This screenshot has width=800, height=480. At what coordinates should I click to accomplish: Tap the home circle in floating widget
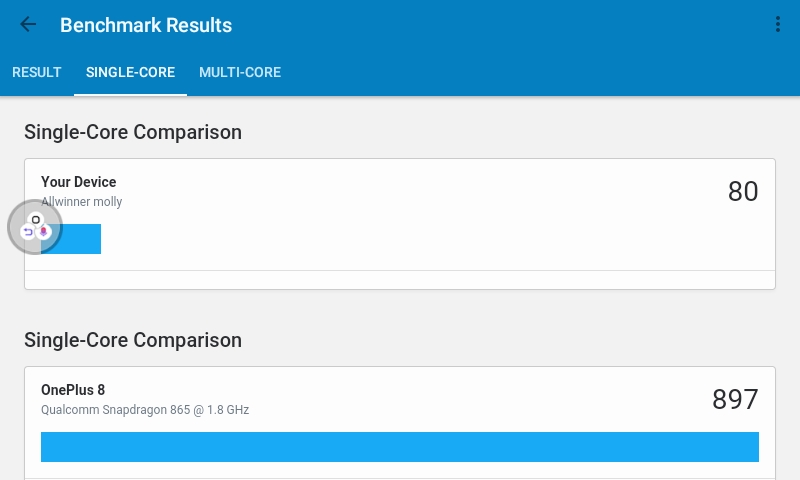(x=36, y=219)
